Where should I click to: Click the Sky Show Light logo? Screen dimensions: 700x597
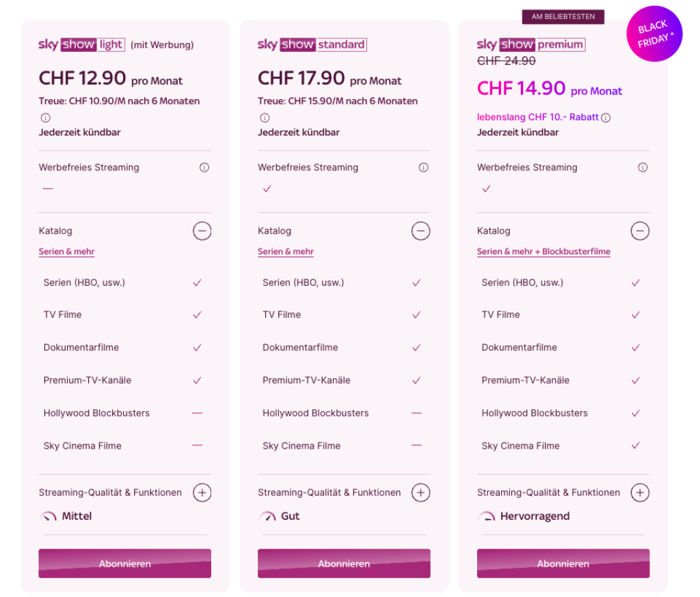(81, 45)
